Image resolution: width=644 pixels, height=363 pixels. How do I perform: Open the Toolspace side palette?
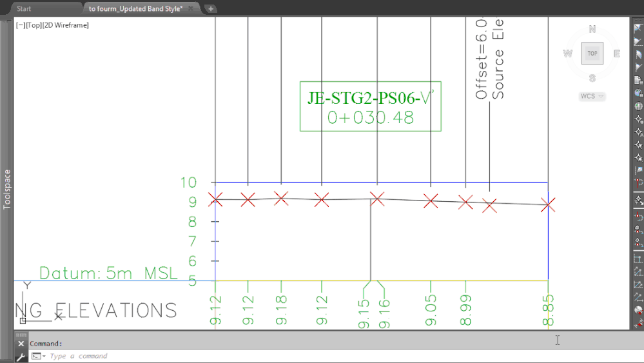click(x=6, y=190)
